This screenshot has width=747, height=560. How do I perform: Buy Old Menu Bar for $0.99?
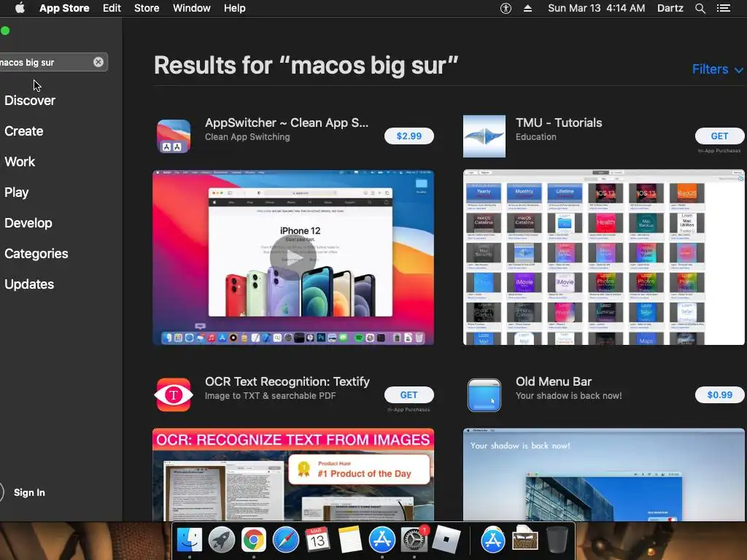tap(719, 394)
